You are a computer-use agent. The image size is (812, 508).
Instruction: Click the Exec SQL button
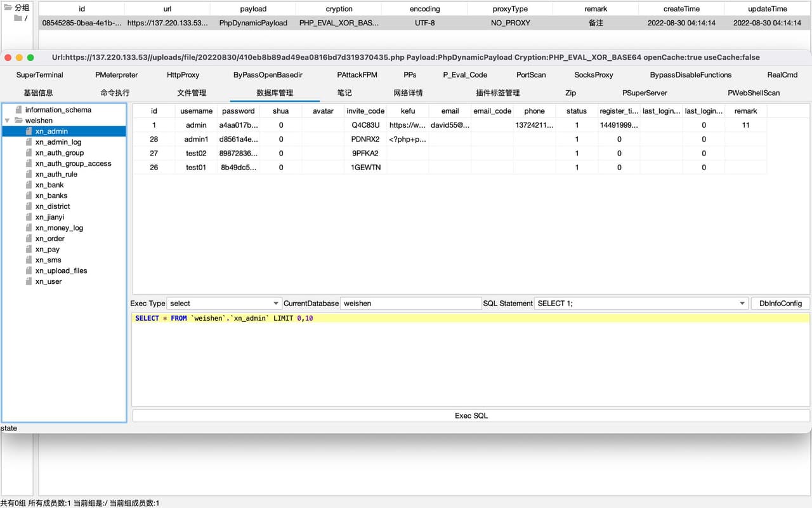(x=471, y=416)
